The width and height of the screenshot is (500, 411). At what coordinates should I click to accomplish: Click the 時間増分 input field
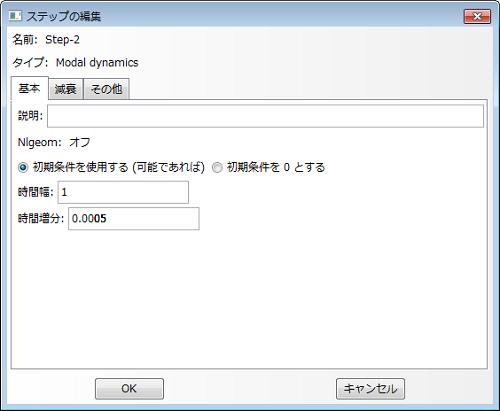click(134, 219)
